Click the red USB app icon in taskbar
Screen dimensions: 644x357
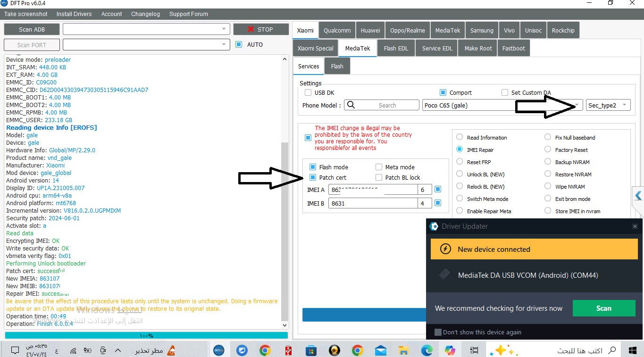coord(288,350)
